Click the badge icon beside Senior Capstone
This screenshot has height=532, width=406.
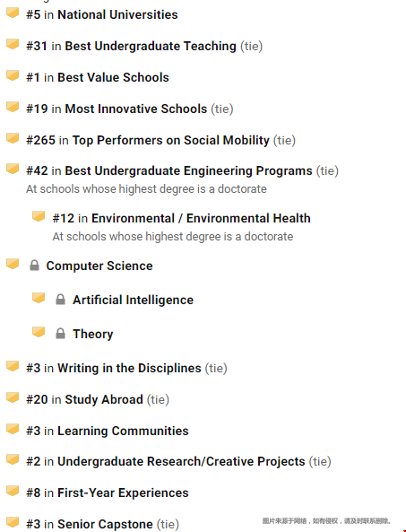click(13, 522)
